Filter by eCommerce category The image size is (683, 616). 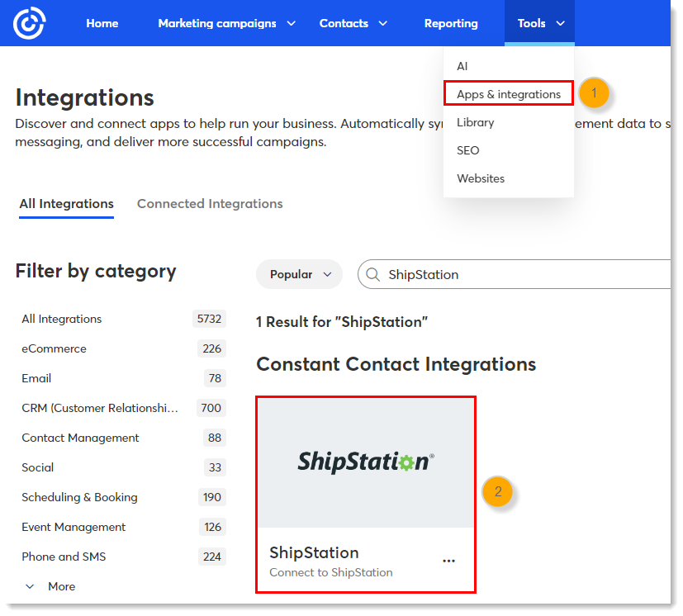[54, 348]
